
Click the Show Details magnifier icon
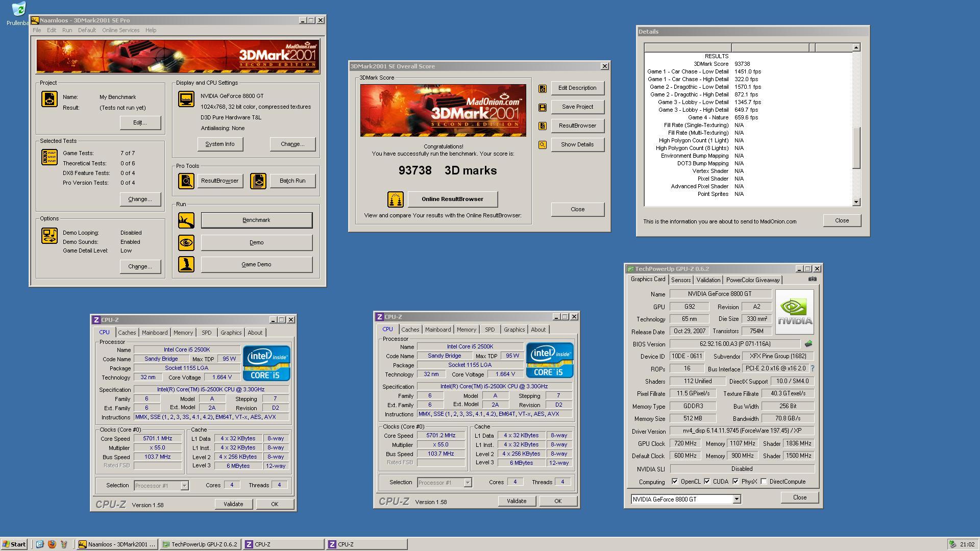click(x=542, y=145)
